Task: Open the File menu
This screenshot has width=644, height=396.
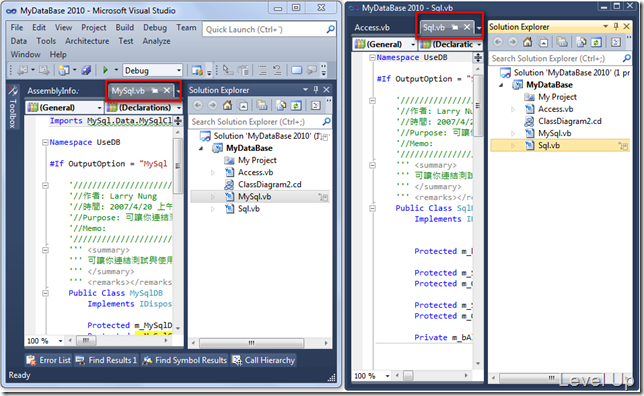Action: point(17,28)
